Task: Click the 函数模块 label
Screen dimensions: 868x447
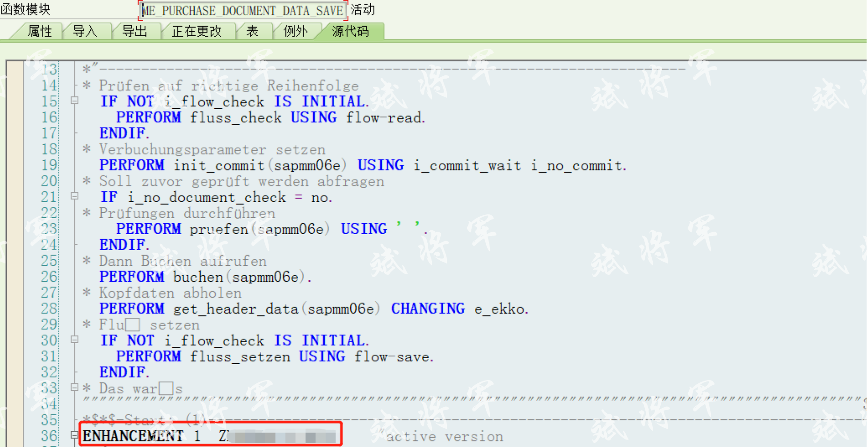Action: point(25,9)
